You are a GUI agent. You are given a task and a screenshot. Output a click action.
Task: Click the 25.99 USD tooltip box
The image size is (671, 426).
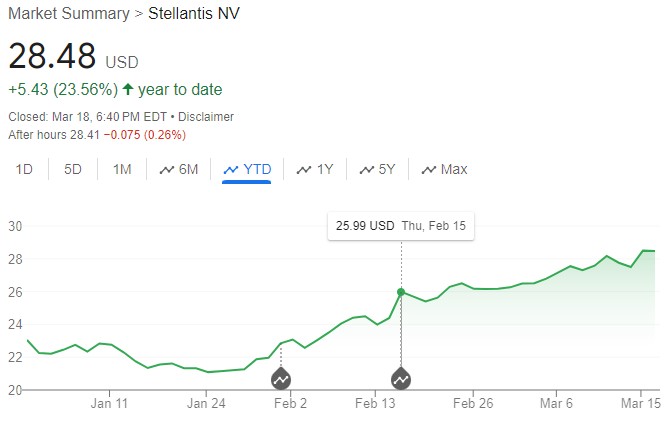pos(401,226)
